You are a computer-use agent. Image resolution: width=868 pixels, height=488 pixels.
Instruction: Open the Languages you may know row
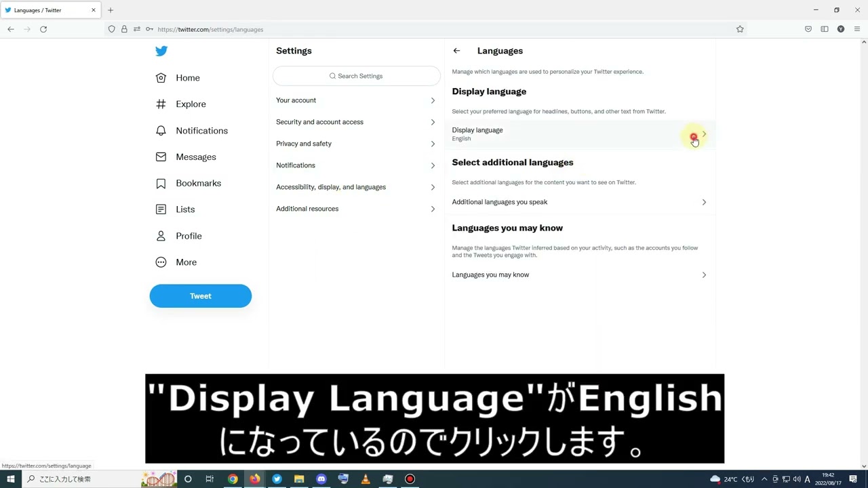[x=580, y=274]
